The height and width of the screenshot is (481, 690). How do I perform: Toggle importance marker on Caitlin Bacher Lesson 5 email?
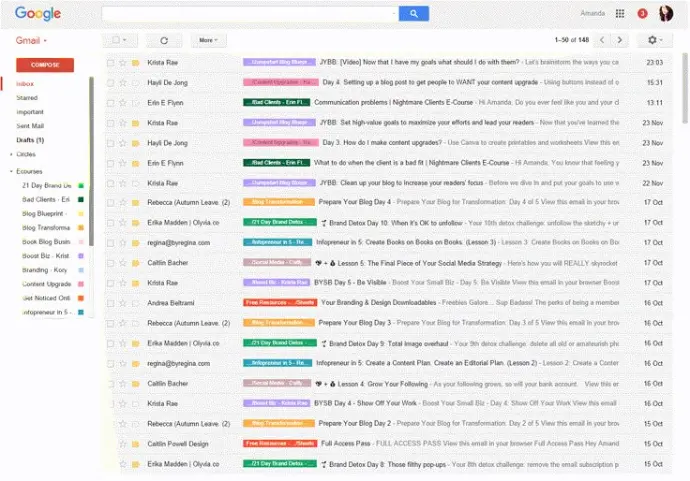(x=136, y=263)
